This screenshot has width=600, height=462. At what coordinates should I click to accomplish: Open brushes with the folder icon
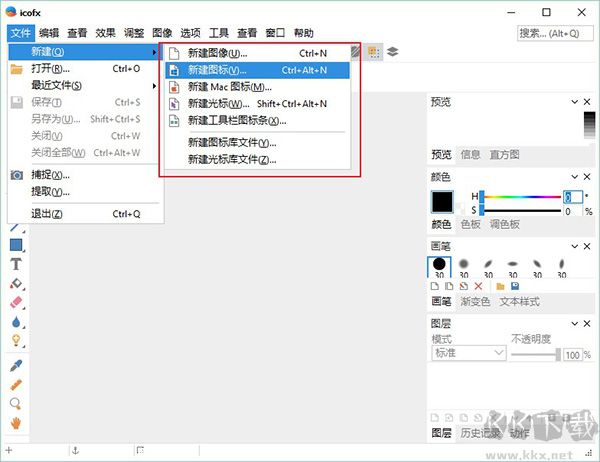pyautogui.click(x=500, y=286)
